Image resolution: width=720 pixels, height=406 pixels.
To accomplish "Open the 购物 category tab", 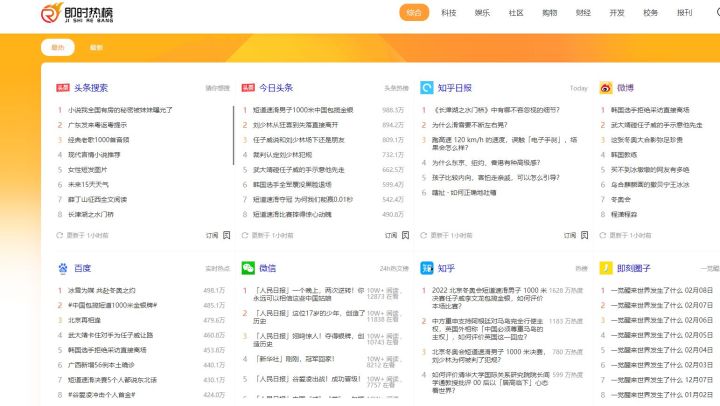I will tap(550, 13).
